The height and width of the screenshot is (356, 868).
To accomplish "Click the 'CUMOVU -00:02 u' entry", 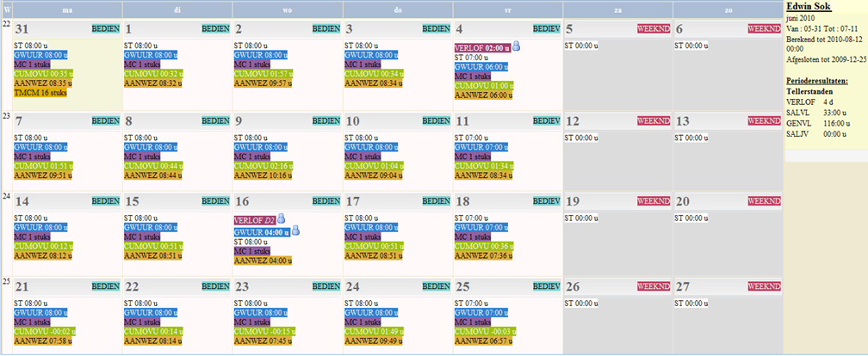I will pyautogui.click(x=44, y=331).
